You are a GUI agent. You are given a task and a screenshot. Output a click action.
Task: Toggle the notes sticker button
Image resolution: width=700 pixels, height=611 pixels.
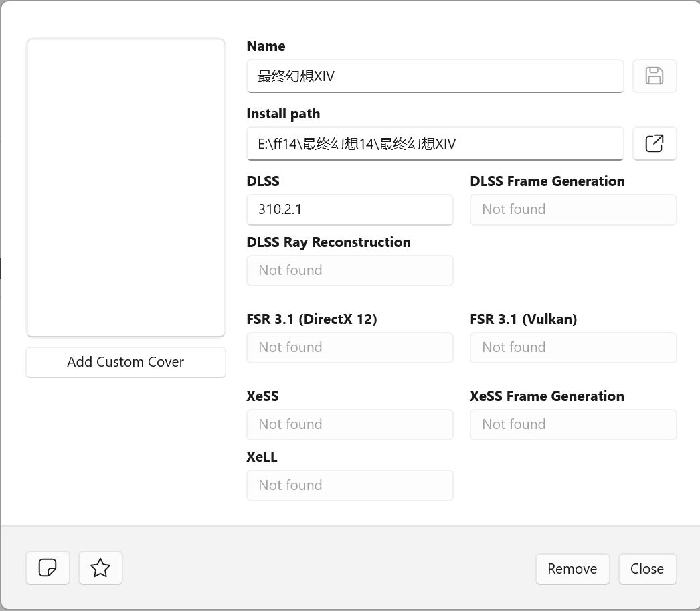pos(48,568)
